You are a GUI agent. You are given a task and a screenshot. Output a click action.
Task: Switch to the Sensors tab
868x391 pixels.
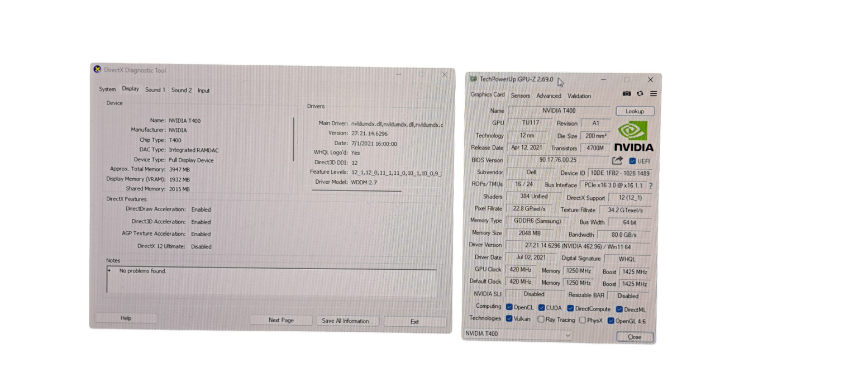tap(520, 96)
